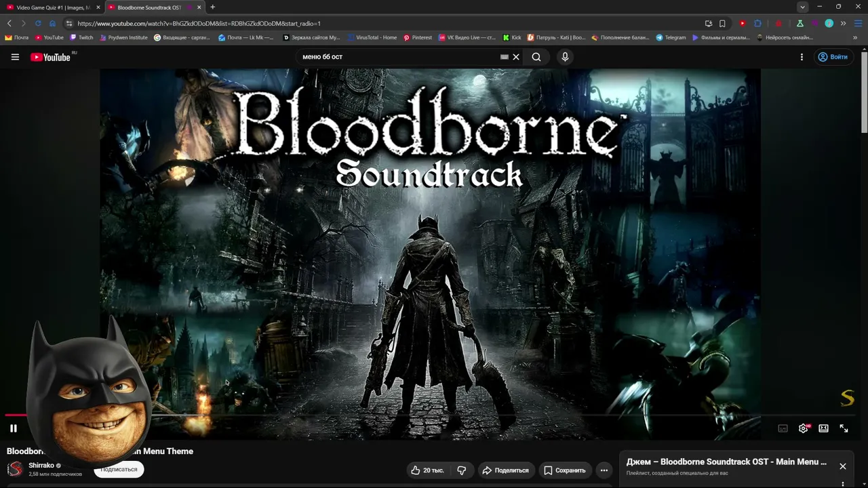
Task: Open the Pinterest bookmark
Action: tap(417, 38)
